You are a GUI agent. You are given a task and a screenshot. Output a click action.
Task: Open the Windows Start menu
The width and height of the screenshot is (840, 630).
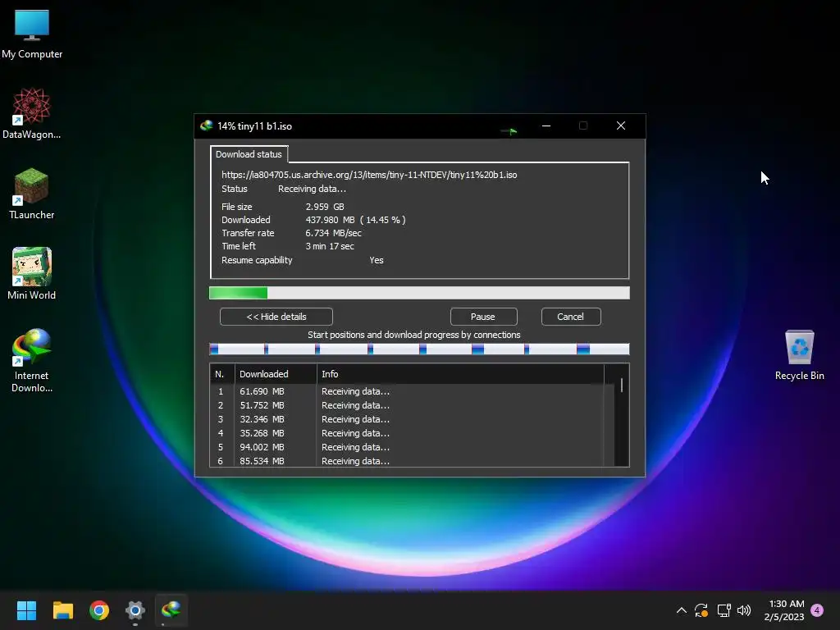tap(26, 610)
